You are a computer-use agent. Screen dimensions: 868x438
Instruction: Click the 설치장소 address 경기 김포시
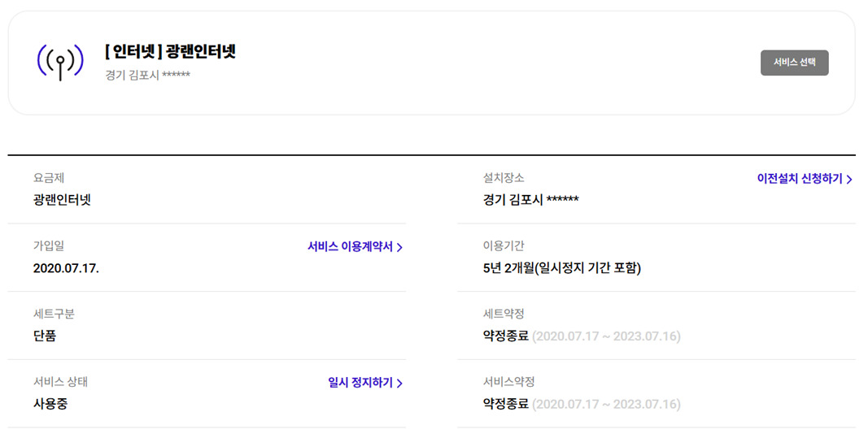531,200
